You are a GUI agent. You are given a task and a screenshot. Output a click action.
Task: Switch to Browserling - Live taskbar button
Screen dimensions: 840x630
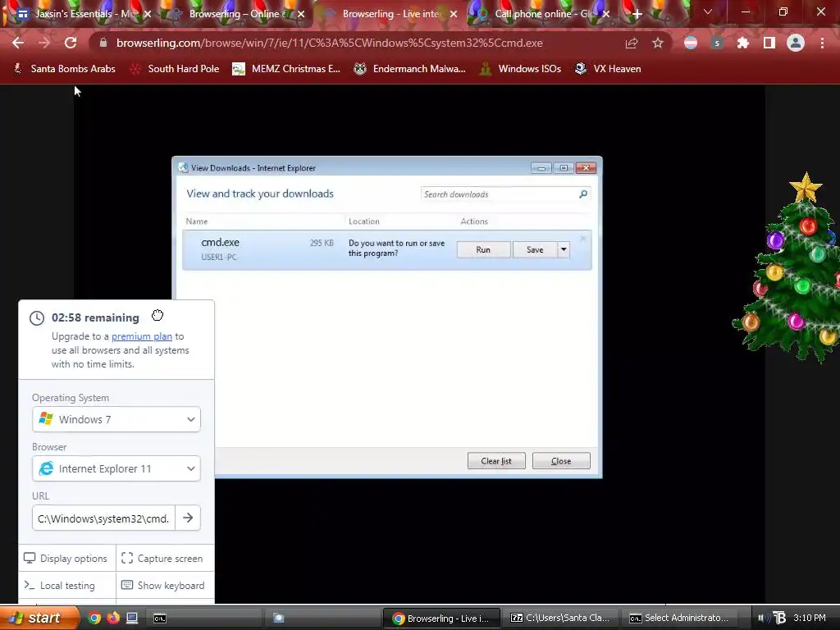[441, 619]
